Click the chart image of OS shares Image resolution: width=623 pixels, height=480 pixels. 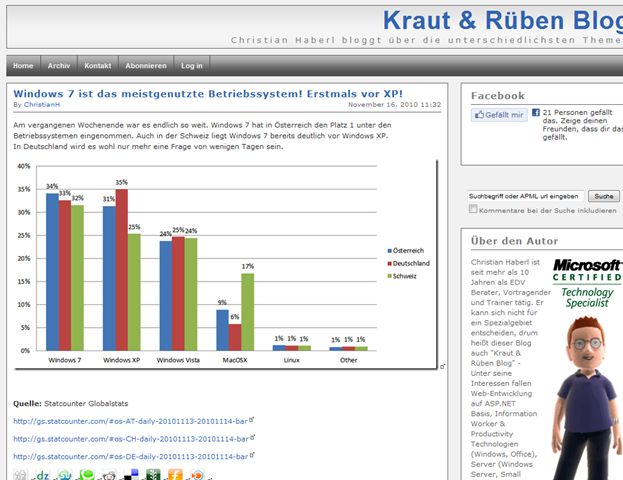click(x=226, y=264)
